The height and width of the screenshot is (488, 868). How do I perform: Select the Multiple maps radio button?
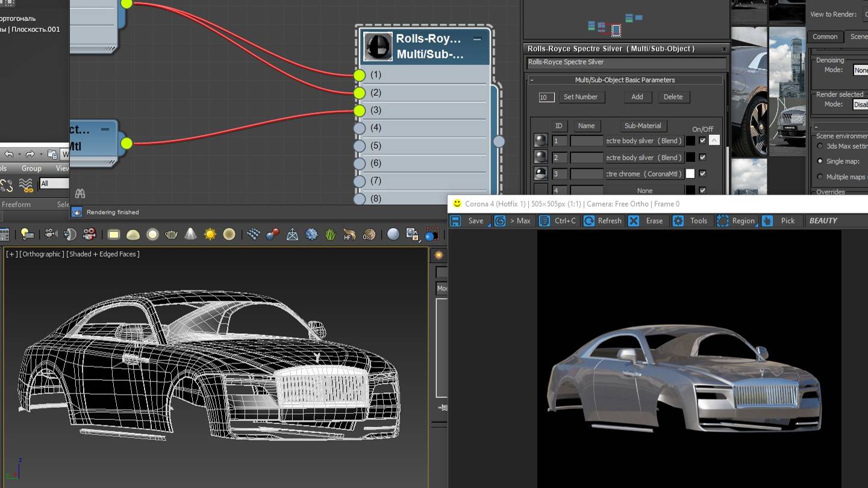[820, 177]
